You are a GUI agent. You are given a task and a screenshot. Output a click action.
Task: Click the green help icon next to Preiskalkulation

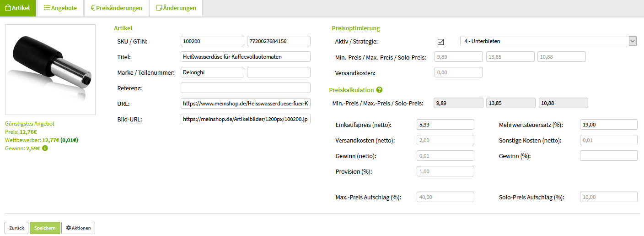(x=379, y=90)
